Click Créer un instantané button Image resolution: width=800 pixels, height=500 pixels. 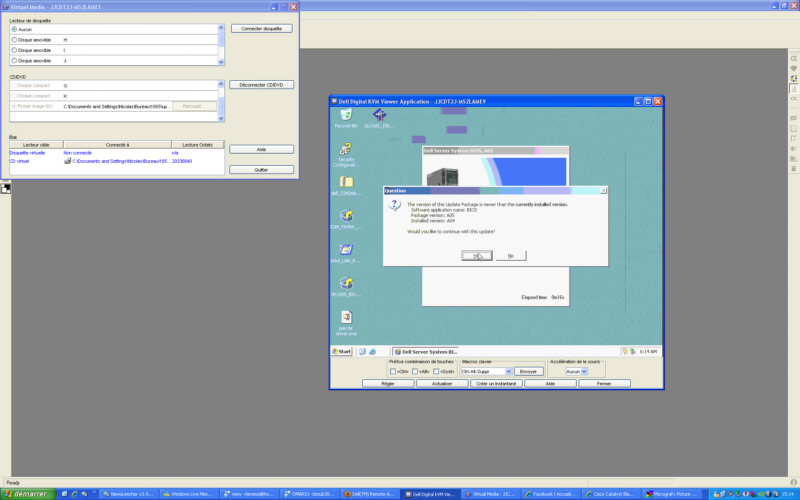click(496, 383)
